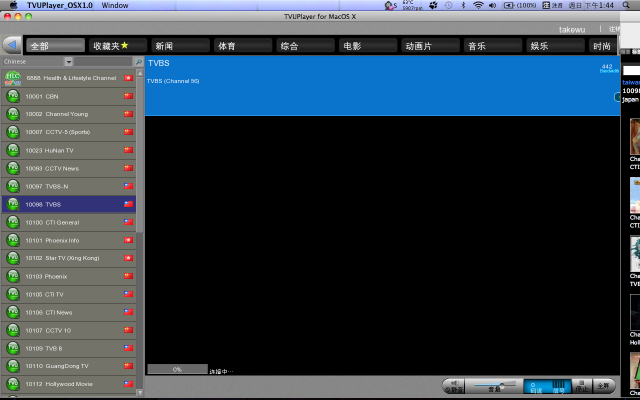Click the Taiwan flag on 10097 TVBS-N row
The width and height of the screenshot is (640, 400).
129,186
